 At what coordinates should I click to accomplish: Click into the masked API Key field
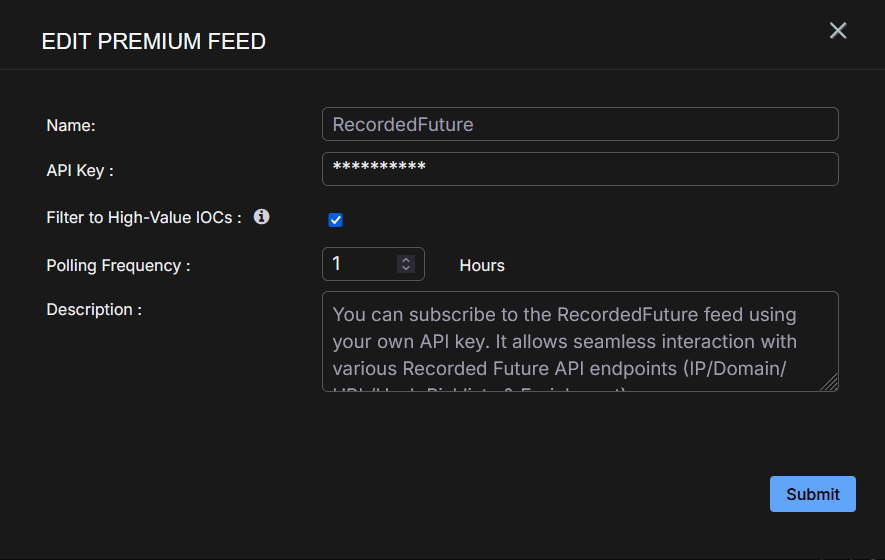point(580,169)
